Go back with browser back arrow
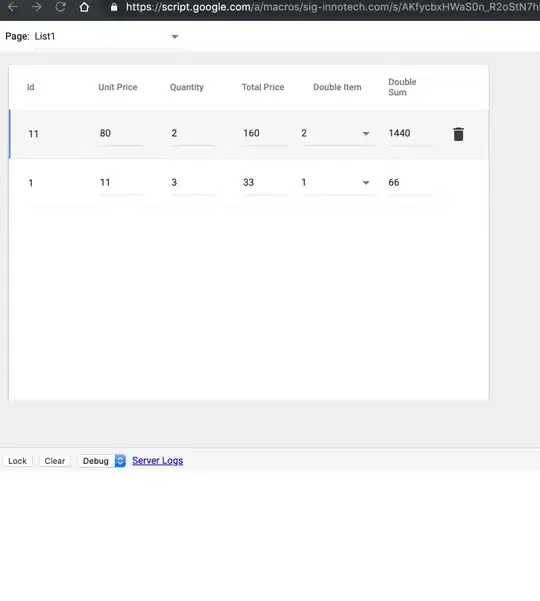 (13, 7)
